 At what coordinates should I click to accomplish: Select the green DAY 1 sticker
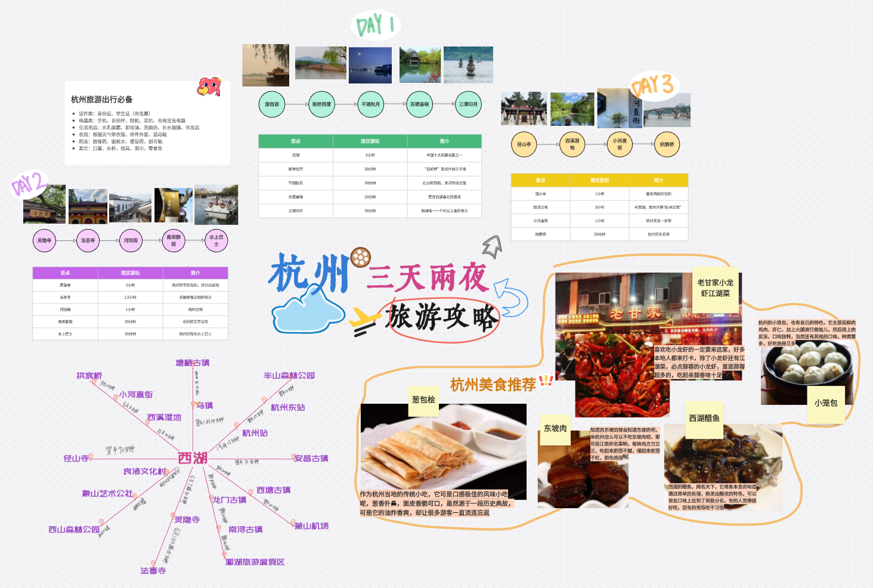[375, 25]
